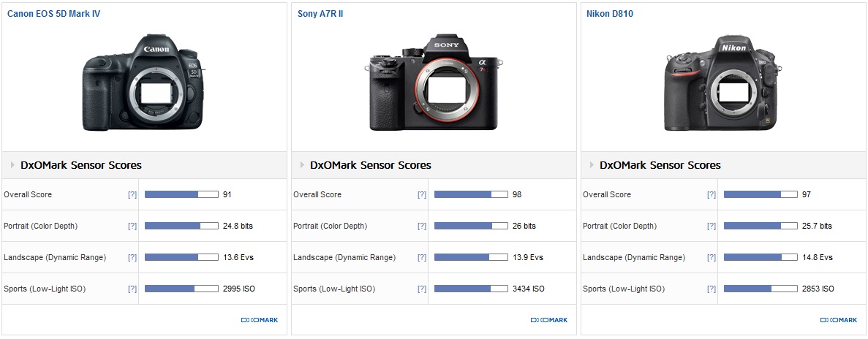Click the DxOMark logo under Nikon panel
The image size is (868, 339).
click(x=838, y=320)
